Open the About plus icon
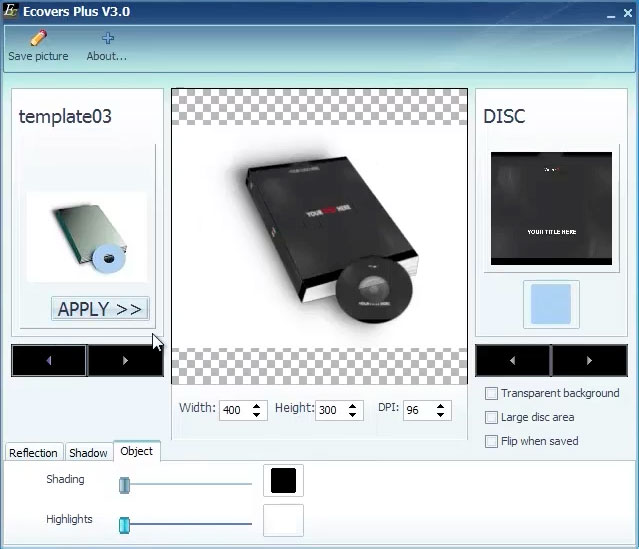 (108, 38)
